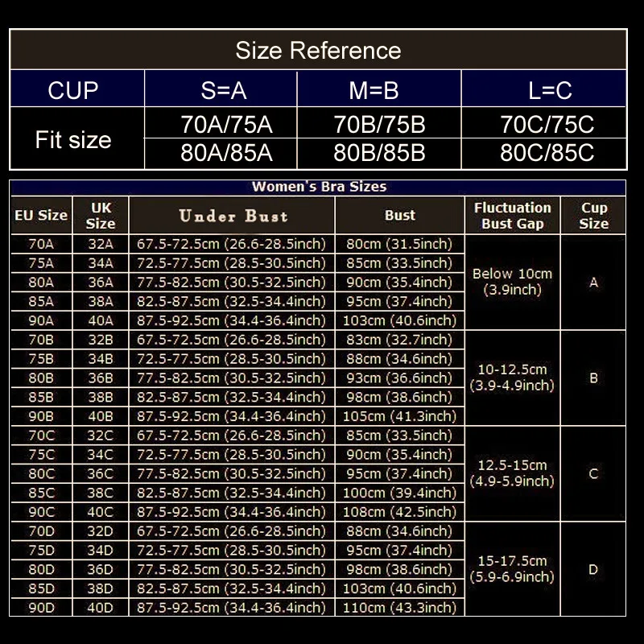This screenshot has width=644, height=644.
Task: Click the cup size D cell
Action: coord(593,569)
